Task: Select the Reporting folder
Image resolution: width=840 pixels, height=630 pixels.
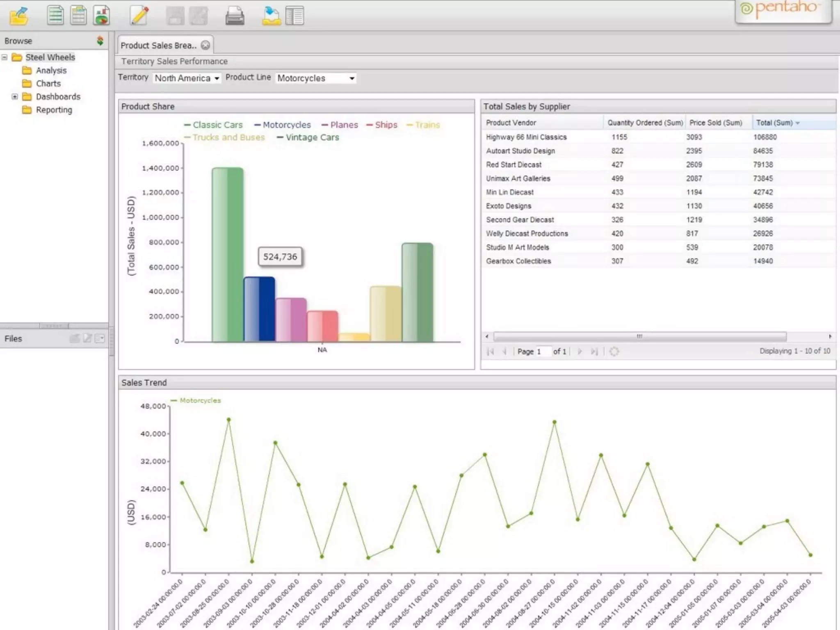Action: click(x=54, y=110)
